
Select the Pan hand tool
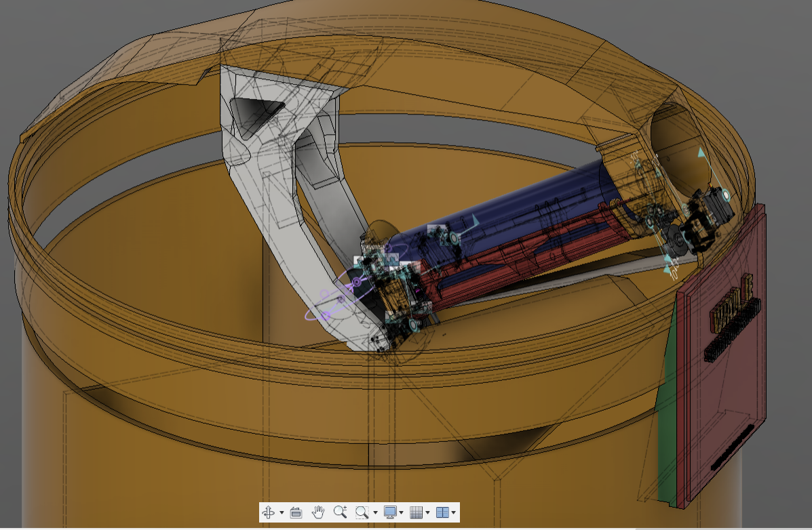coord(319,512)
